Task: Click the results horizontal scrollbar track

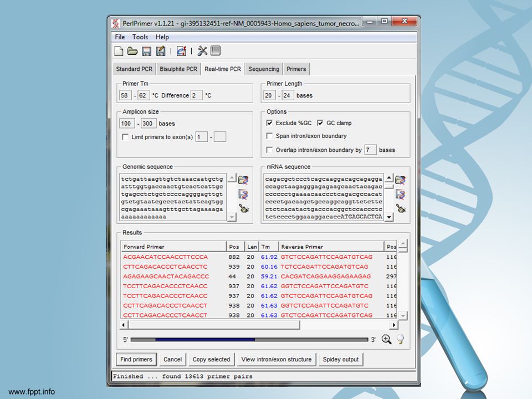Action: 344,325
